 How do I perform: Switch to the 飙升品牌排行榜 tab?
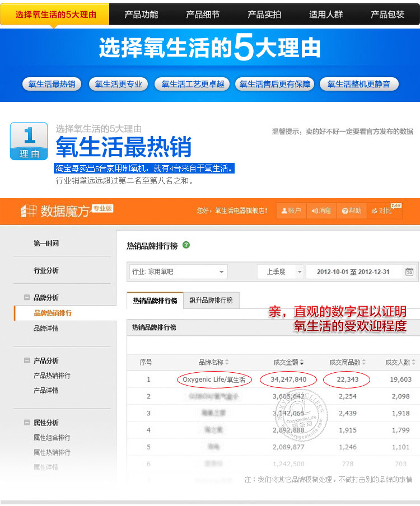211,301
